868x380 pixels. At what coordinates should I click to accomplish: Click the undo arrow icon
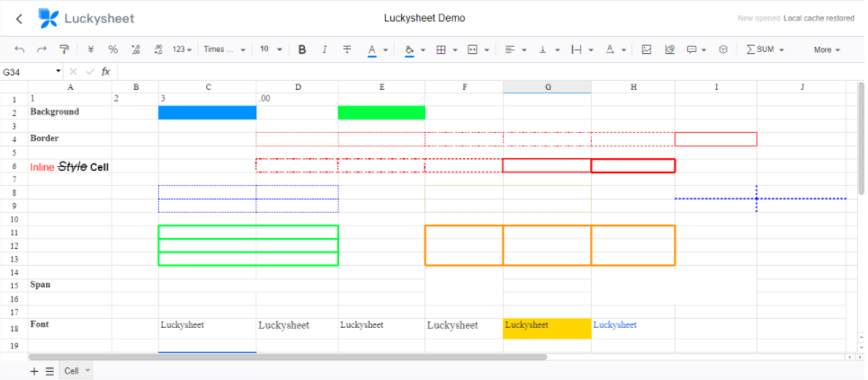tap(20, 49)
